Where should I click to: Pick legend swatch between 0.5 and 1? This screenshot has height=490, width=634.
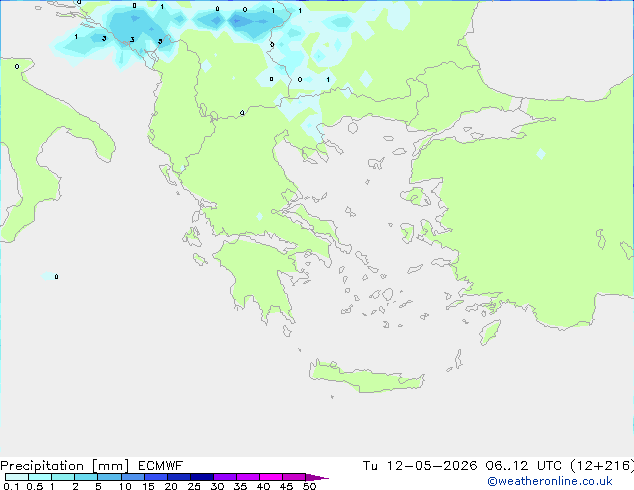click(x=40, y=477)
